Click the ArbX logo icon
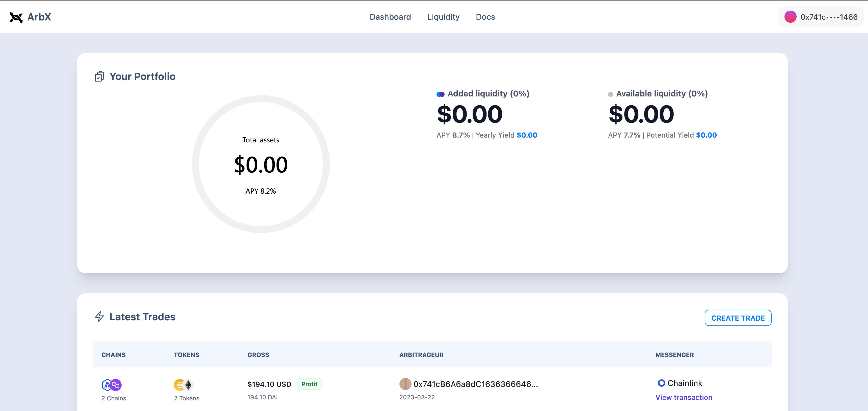 click(16, 17)
